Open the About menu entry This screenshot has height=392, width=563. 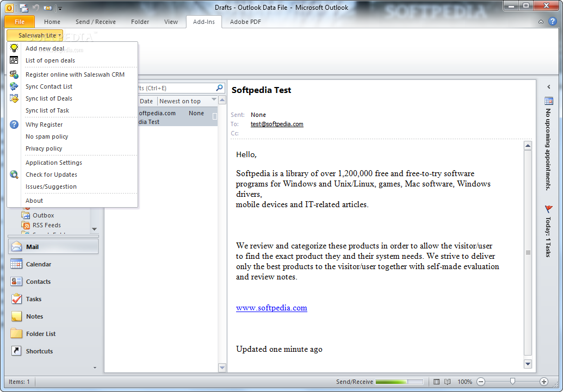tap(72, 201)
